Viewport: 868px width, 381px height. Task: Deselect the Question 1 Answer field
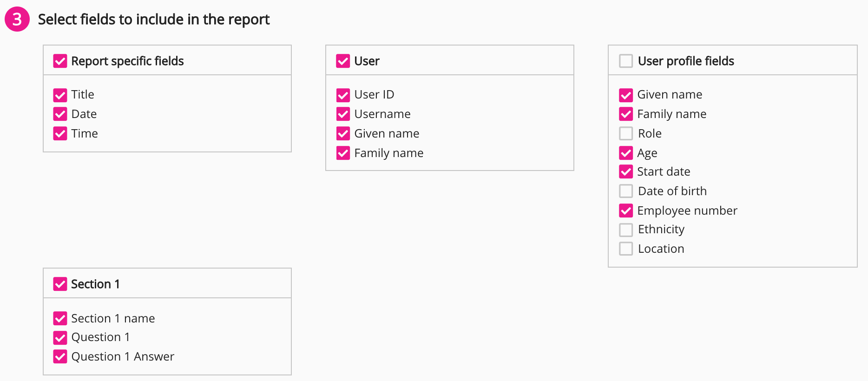(x=60, y=357)
